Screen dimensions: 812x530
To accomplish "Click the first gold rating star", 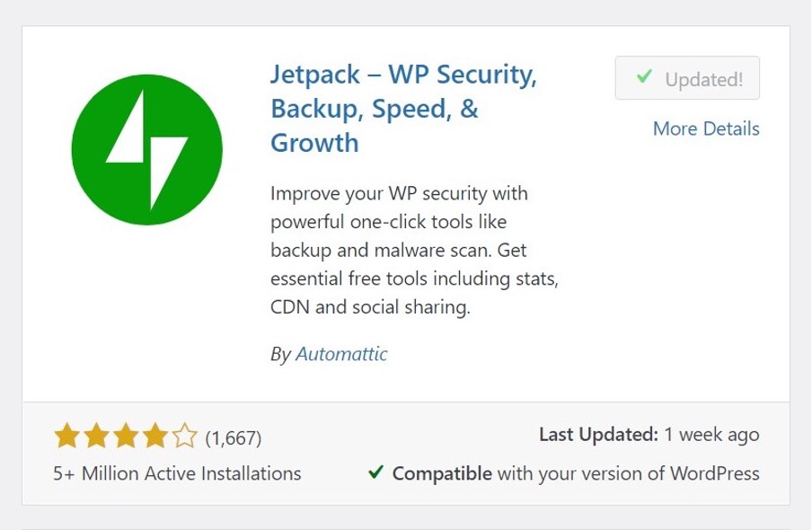I will (66, 437).
